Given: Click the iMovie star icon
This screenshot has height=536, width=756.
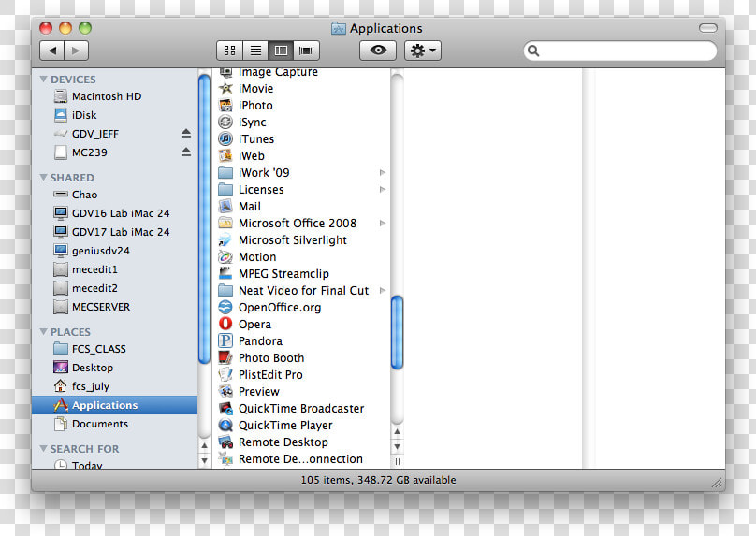Looking at the screenshot, I should 225,88.
